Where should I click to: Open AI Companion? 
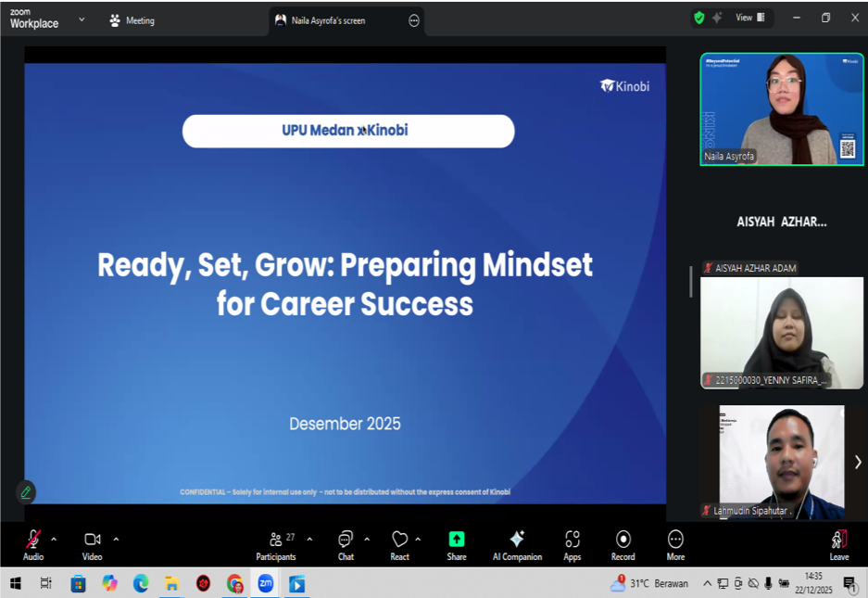[x=517, y=541]
